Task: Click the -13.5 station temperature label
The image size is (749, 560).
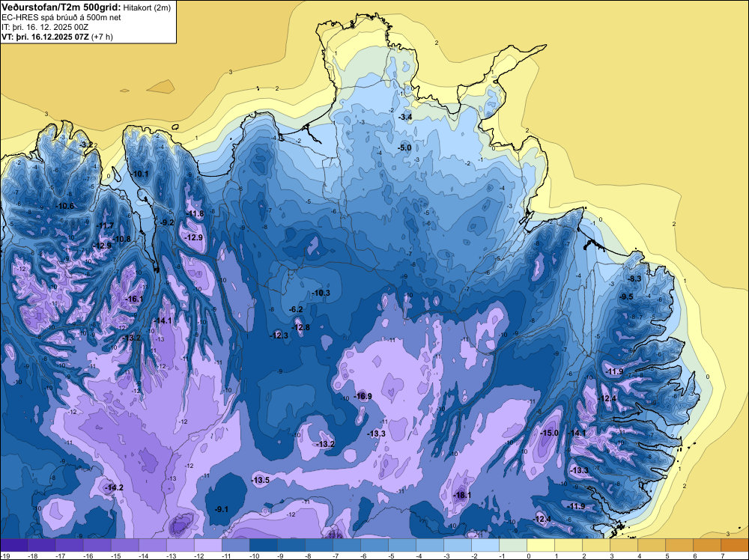Action: [x=261, y=480]
